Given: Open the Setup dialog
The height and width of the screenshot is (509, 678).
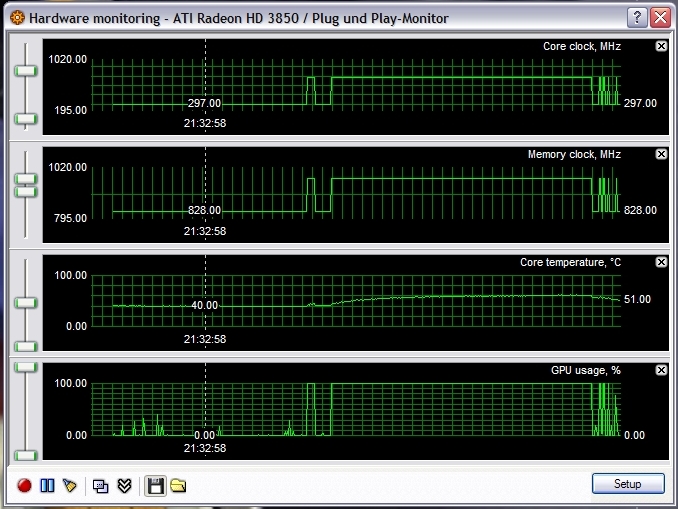Looking at the screenshot, I should pyautogui.click(x=628, y=483).
